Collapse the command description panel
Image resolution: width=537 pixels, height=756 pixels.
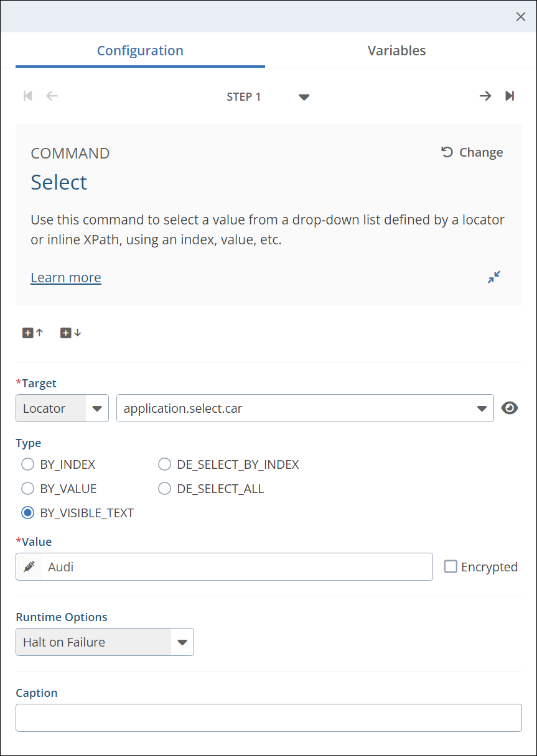pos(494,277)
